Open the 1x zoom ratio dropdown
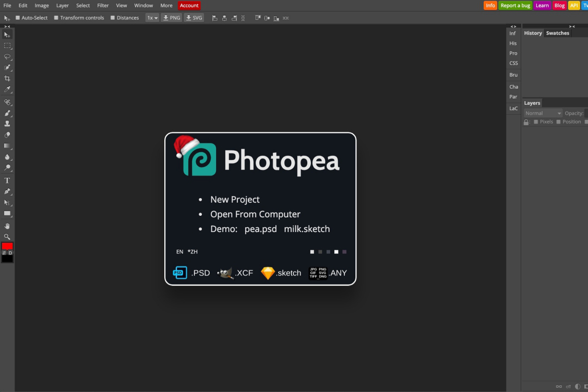 click(x=151, y=17)
